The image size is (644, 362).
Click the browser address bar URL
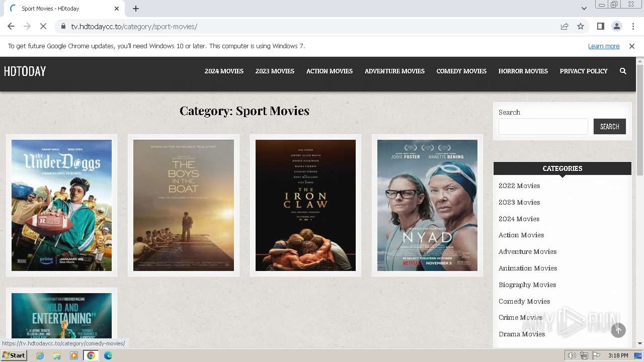(134, 26)
